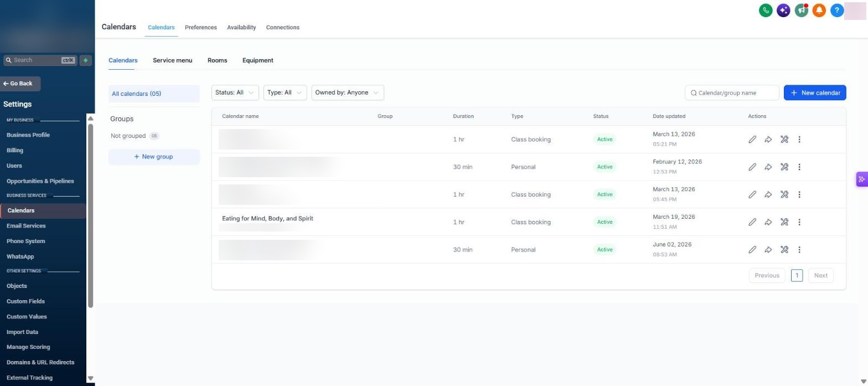The width and height of the screenshot is (868, 386).
Task: Share the Eating for Mind, Body, and Spirit calendar
Action: coord(768,222)
